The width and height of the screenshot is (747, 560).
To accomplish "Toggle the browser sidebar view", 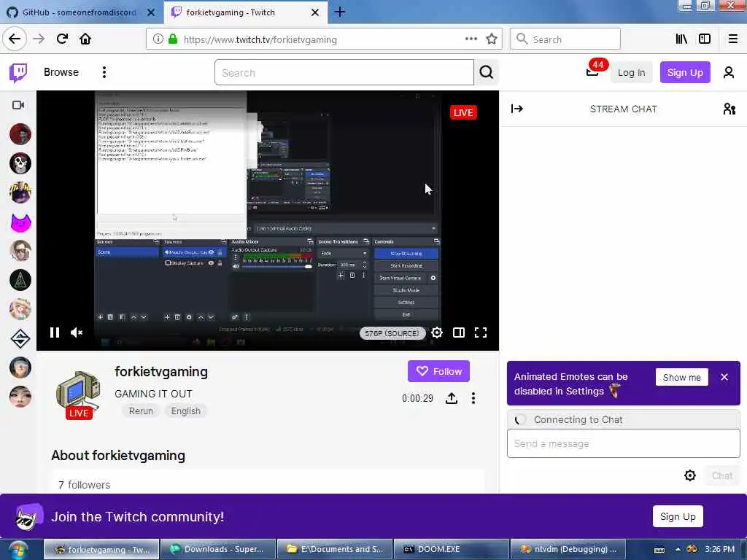I will coord(705,39).
